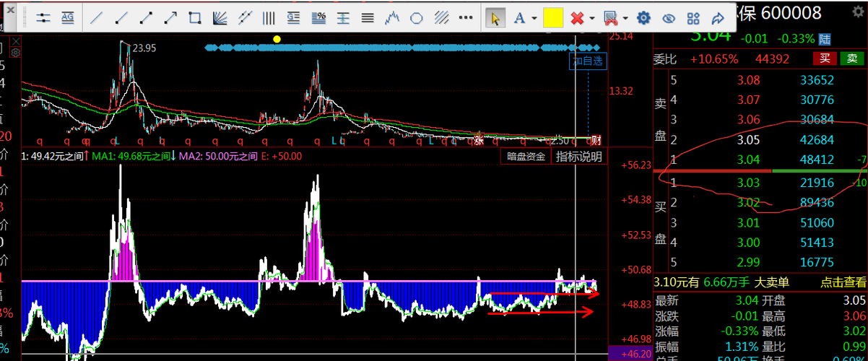
Task: Select the measuring ruler lines tool
Action: pyautogui.click(x=343, y=17)
